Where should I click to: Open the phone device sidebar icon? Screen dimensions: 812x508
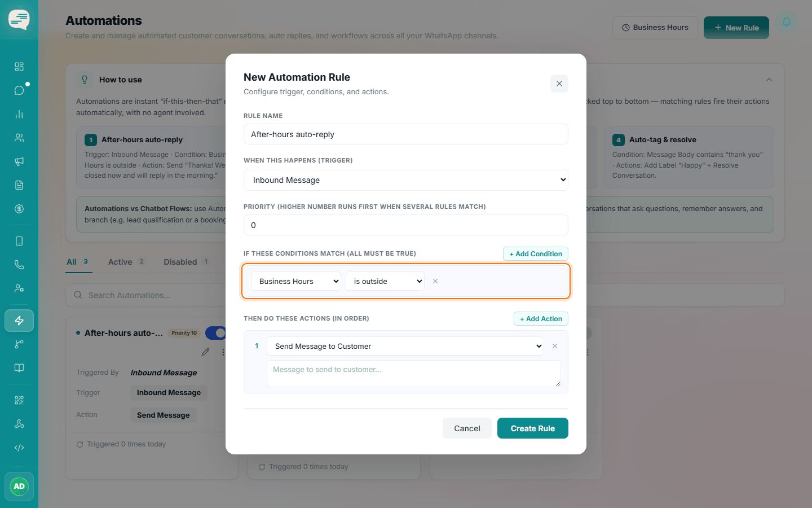(19, 241)
